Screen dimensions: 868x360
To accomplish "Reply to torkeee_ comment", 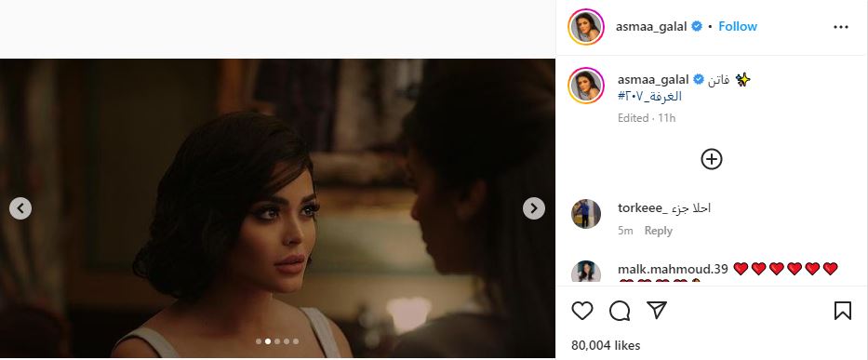I will coord(658,231).
